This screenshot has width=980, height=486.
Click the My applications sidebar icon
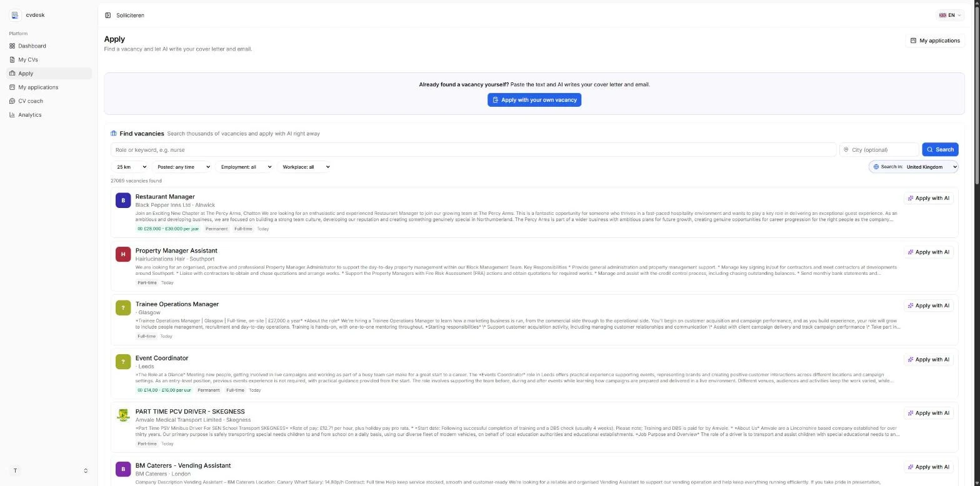pos(12,87)
